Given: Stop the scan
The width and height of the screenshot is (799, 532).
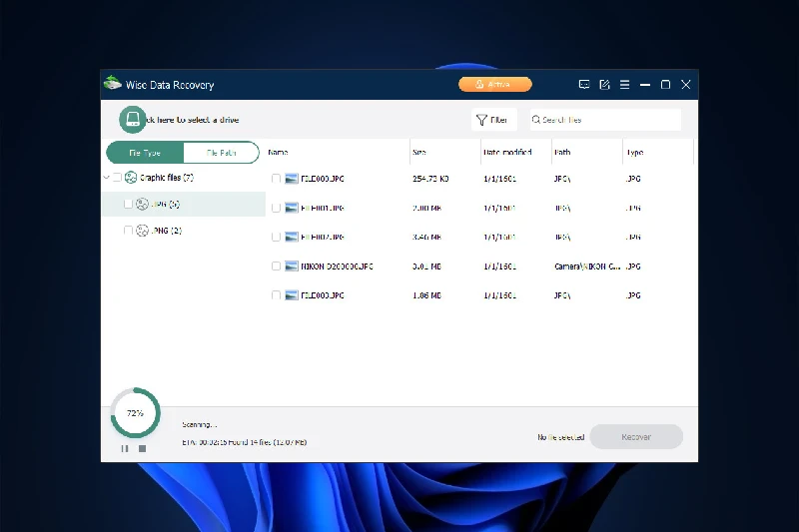Looking at the screenshot, I should (142, 448).
